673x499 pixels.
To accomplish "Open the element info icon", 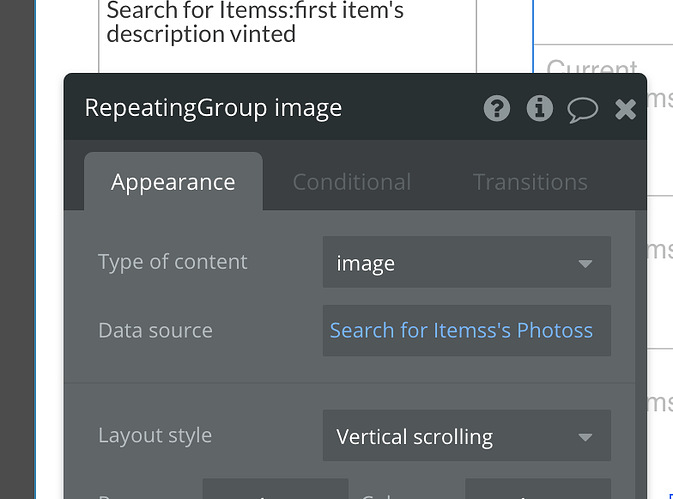I will pyautogui.click(x=540, y=108).
